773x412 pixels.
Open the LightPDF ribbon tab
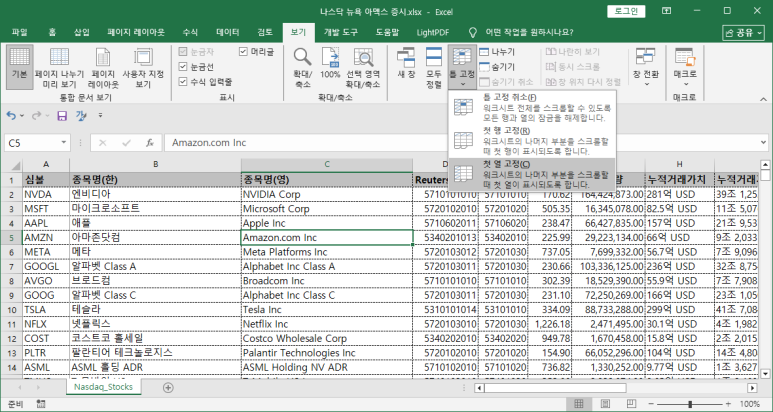[x=432, y=33]
